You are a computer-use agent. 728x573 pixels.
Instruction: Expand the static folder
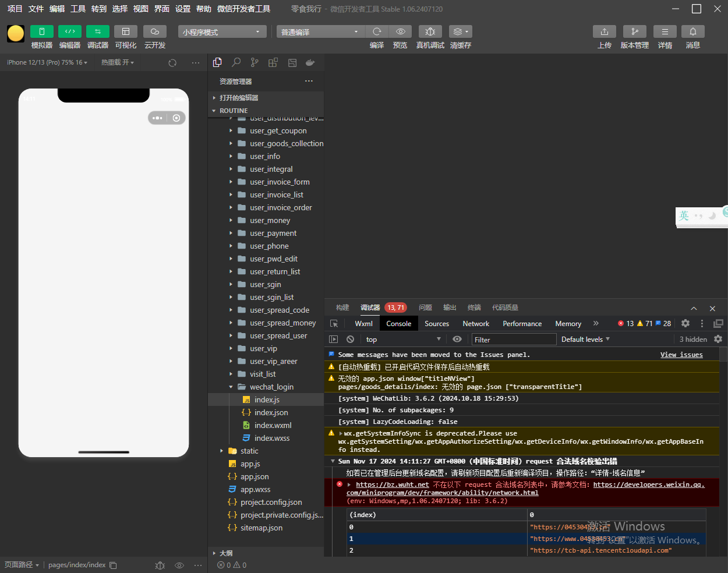point(266,451)
